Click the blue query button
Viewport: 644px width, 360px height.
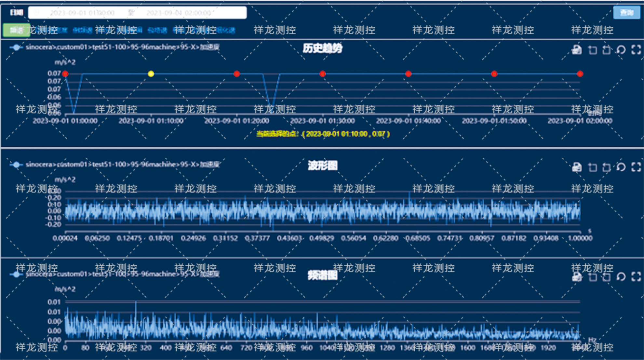[626, 13]
